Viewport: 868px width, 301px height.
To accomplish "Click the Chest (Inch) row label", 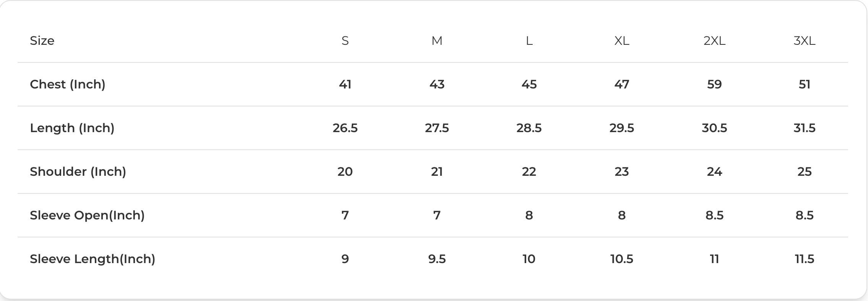I will pos(68,84).
